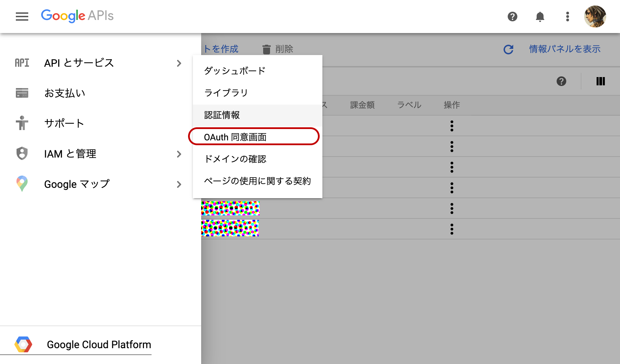620x364 pixels.
Task: Click your profile avatar picture
Action: pyautogui.click(x=595, y=16)
